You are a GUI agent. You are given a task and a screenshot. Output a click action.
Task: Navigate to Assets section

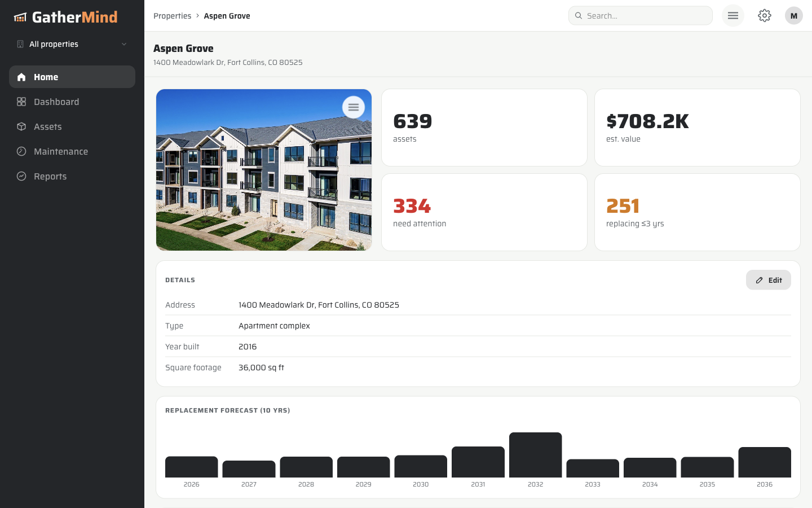coord(72,126)
